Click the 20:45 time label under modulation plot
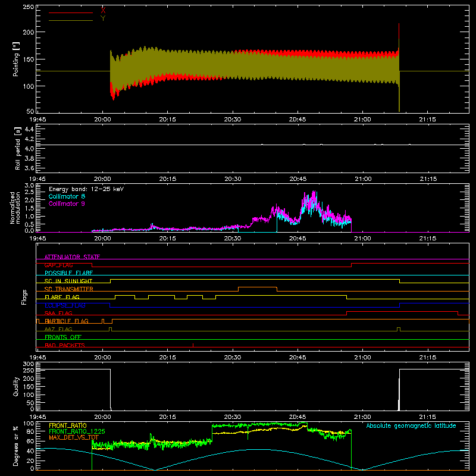Viewport: 476px width, 476px height. click(297, 239)
